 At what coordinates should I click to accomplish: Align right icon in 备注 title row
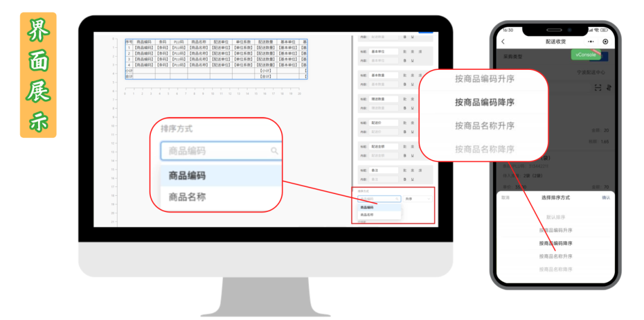point(420,170)
